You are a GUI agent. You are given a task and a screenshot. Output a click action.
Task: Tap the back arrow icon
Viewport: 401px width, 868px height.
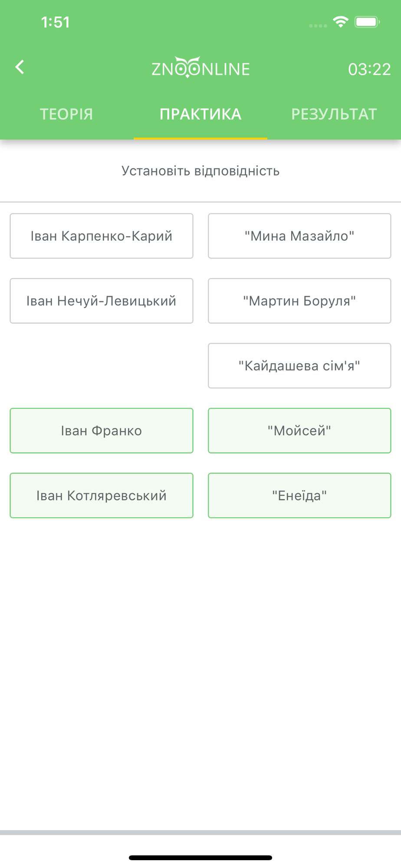20,67
